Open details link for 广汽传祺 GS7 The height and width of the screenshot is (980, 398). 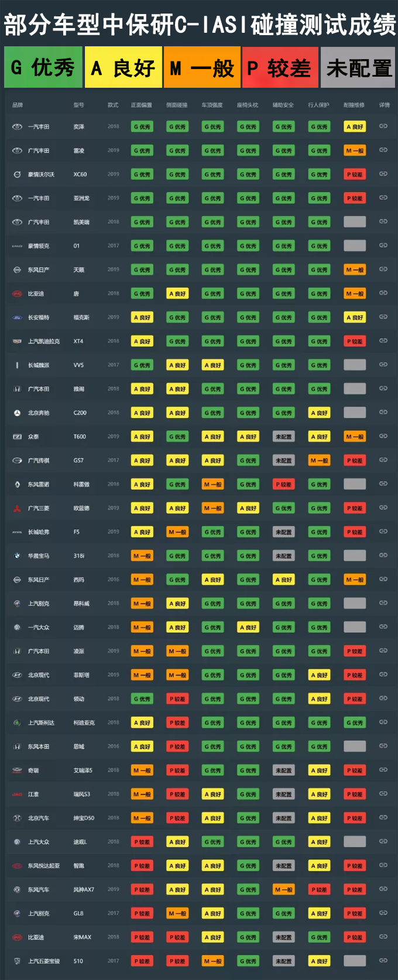(x=383, y=460)
